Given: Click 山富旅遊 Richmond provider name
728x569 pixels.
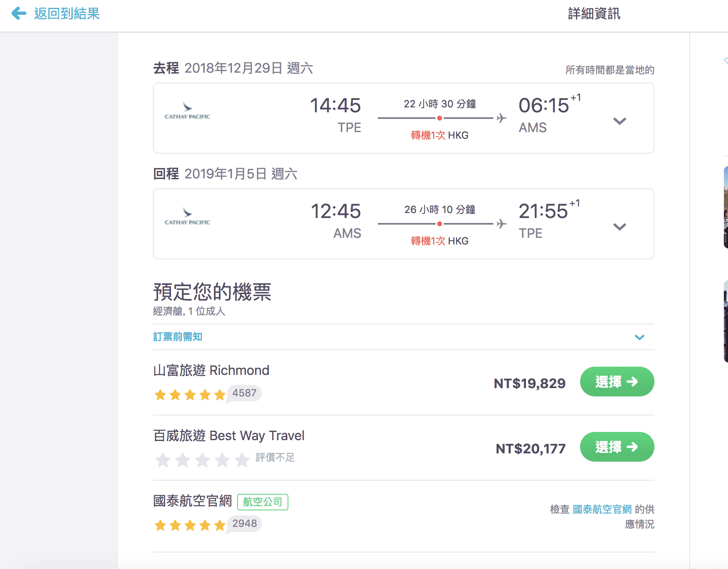Looking at the screenshot, I should click(211, 370).
